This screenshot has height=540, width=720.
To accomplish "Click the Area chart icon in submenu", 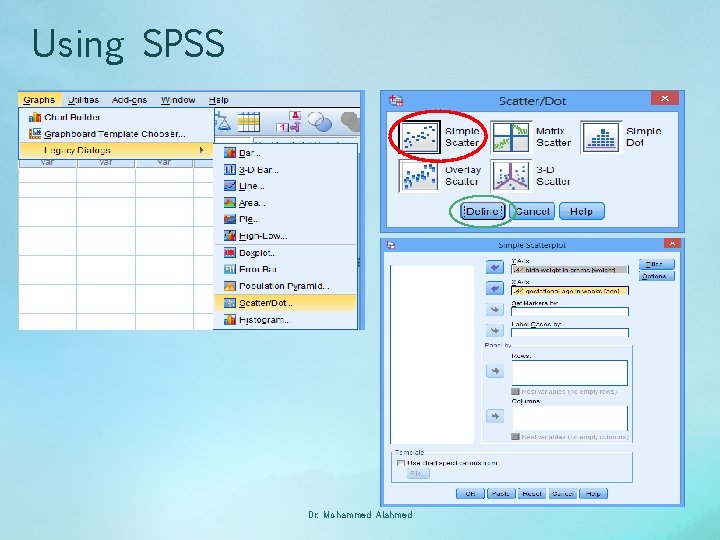I will click(x=230, y=202).
